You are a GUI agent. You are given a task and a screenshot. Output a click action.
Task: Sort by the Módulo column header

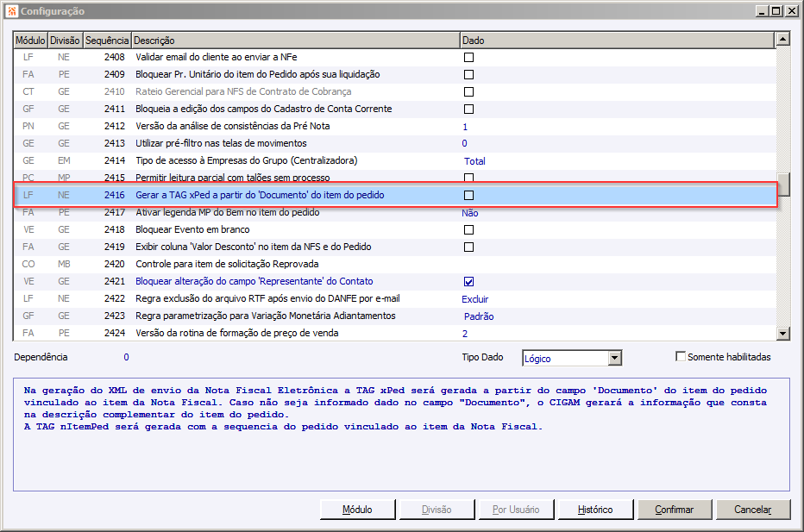point(30,41)
